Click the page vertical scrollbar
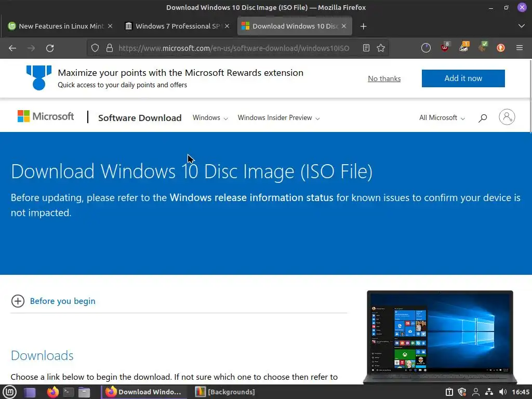The image size is (532, 399). [530, 96]
